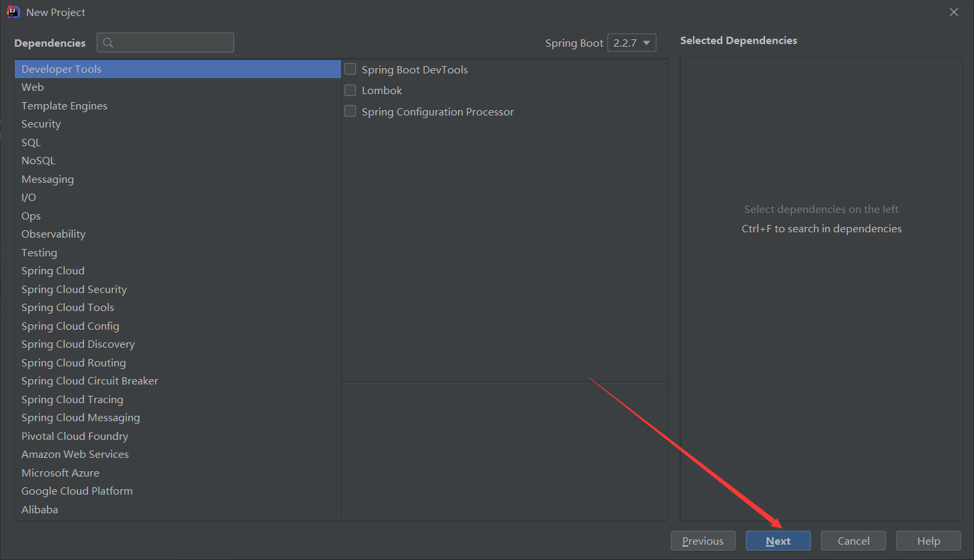Open Pivotal Cloud Foundry category
This screenshot has width=974, height=560.
(178, 436)
